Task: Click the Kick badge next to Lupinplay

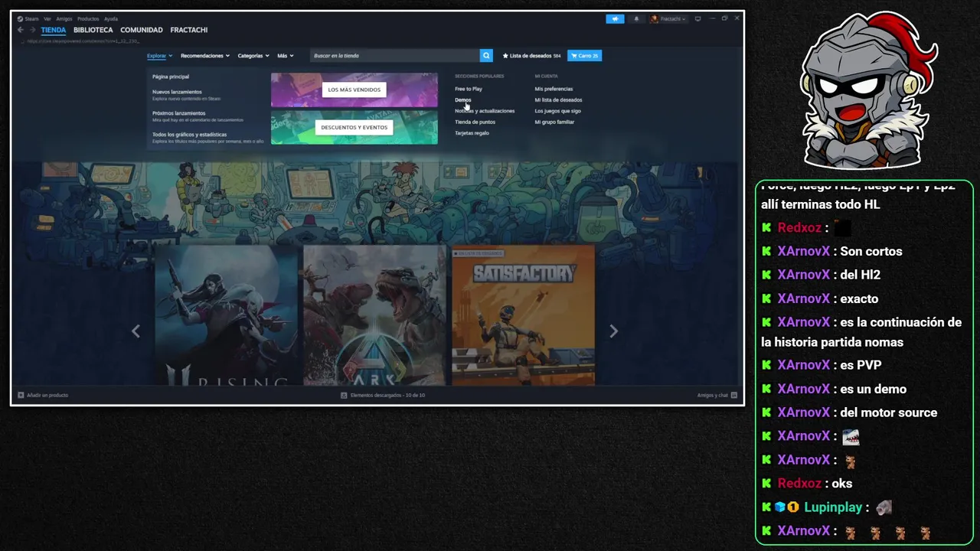Action: click(x=767, y=507)
